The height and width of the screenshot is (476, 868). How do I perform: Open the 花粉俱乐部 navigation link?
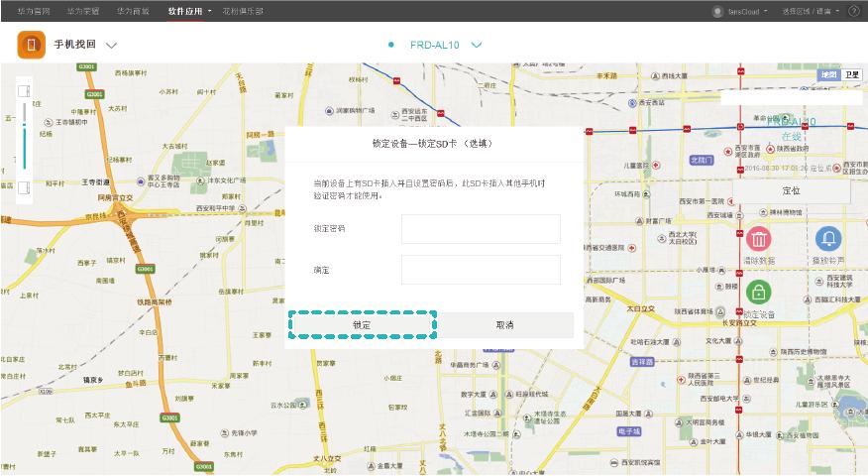243,11
